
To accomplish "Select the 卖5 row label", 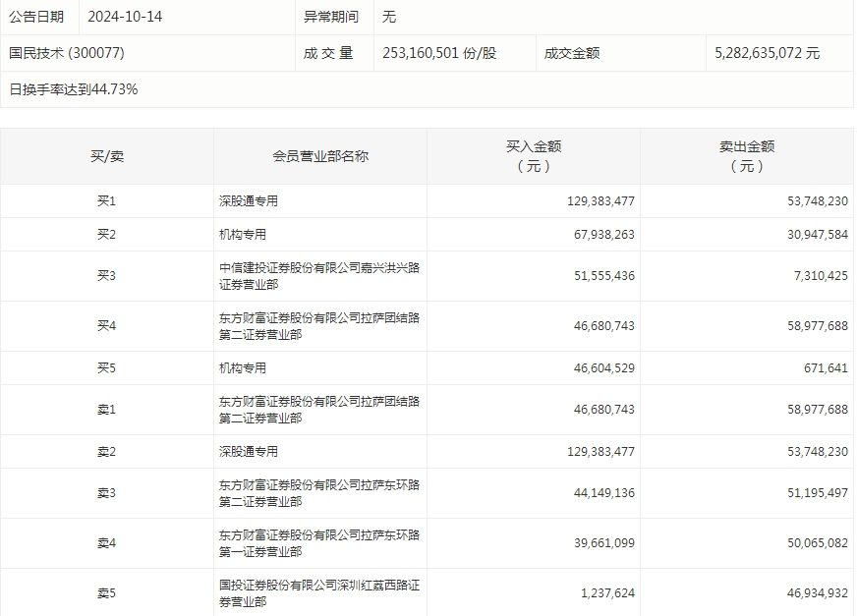I will coord(106,593).
